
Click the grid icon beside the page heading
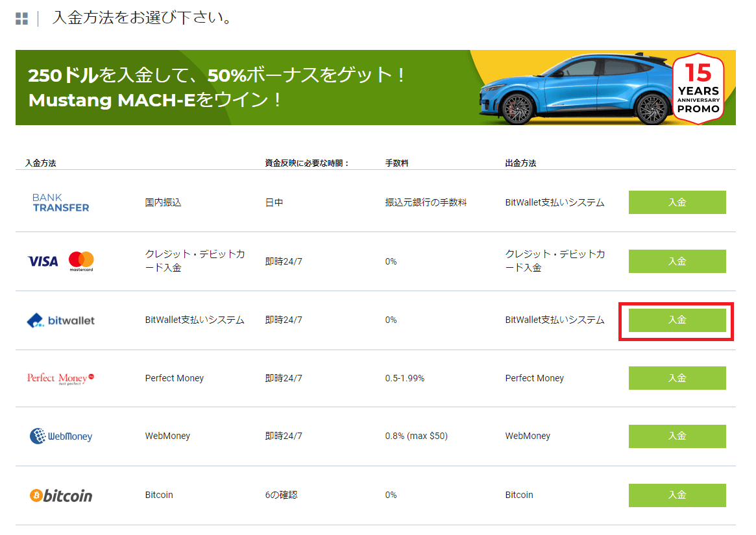coord(21,19)
